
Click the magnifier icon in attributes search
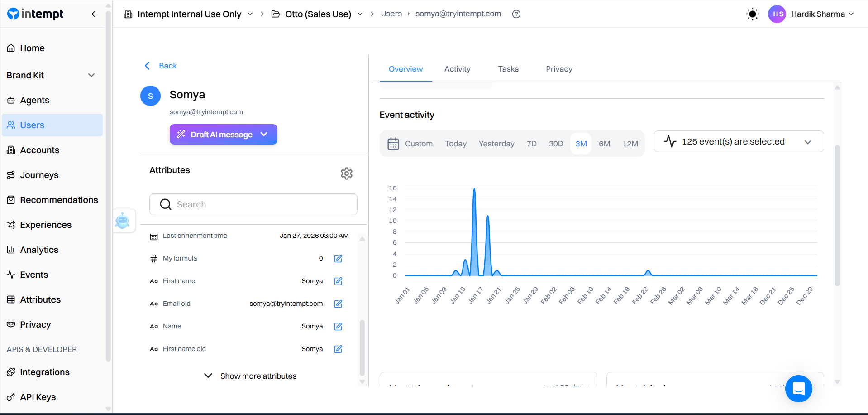coord(166,204)
